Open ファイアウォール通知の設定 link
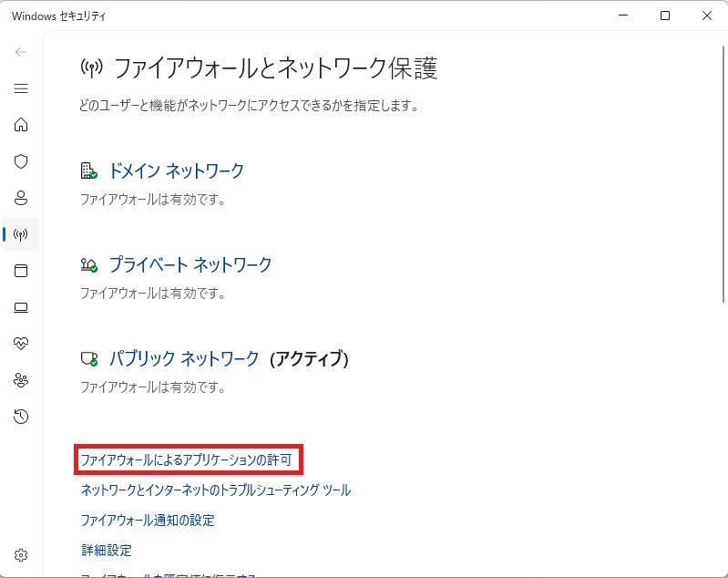This screenshot has width=728, height=578. pos(148,520)
